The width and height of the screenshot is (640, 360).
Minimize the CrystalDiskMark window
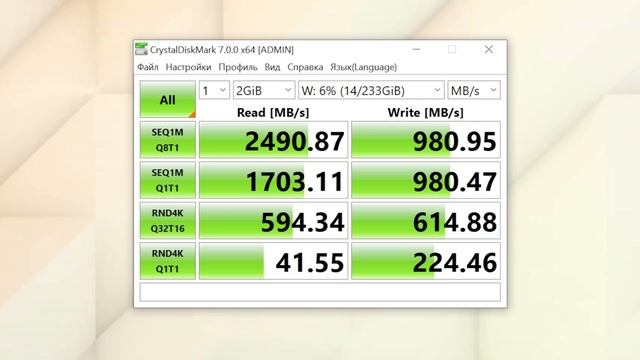[x=416, y=49]
